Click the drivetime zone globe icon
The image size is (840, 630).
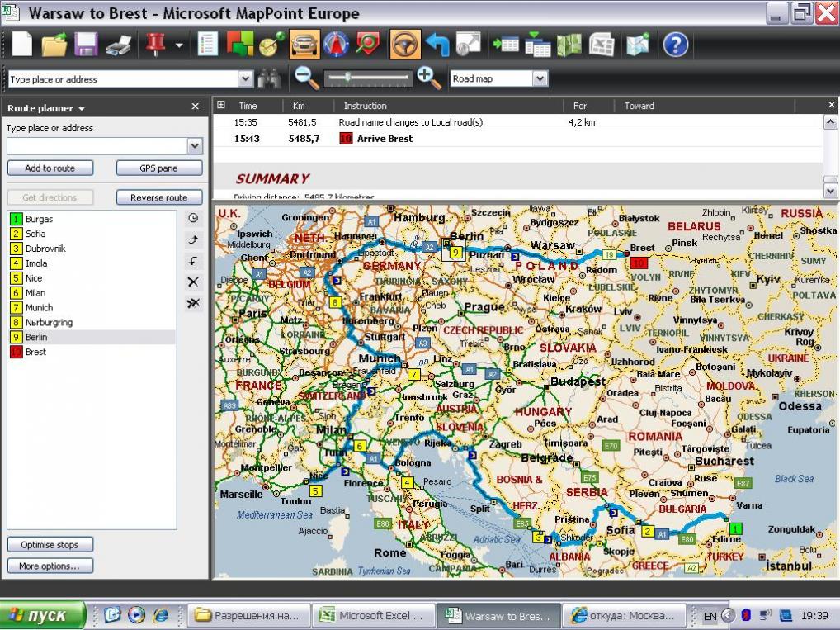[x=272, y=44]
